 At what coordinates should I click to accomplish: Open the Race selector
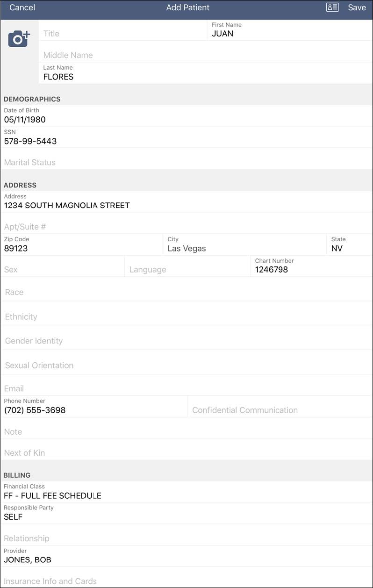click(x=186, y=292)
